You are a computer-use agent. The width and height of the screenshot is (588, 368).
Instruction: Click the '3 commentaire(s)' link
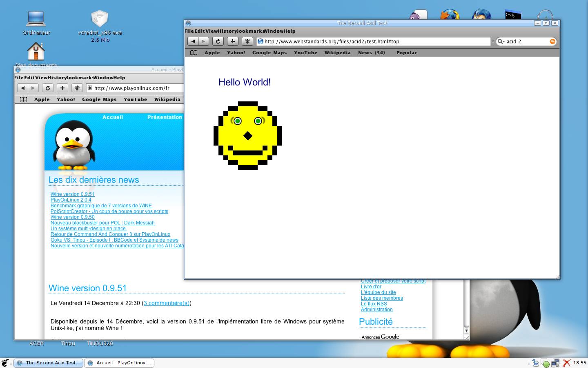167,303
